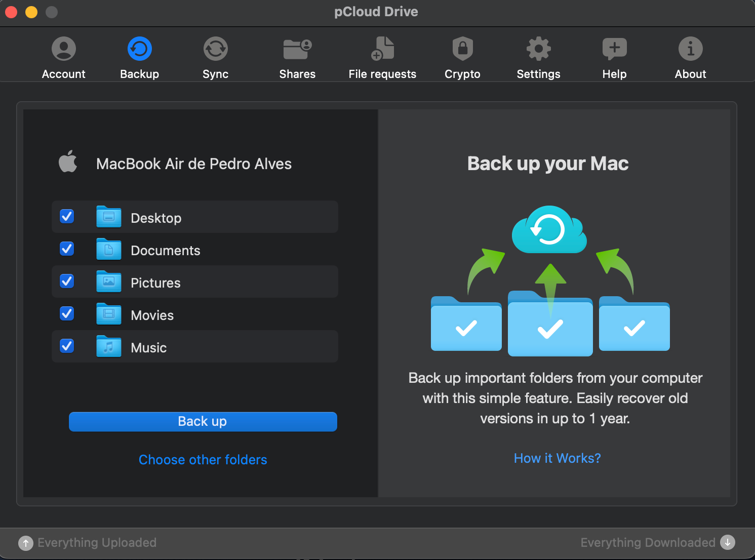Uncheck the Desktop folder checkbox
This screenshot has width=755, height=560.
tap(67, 216)
